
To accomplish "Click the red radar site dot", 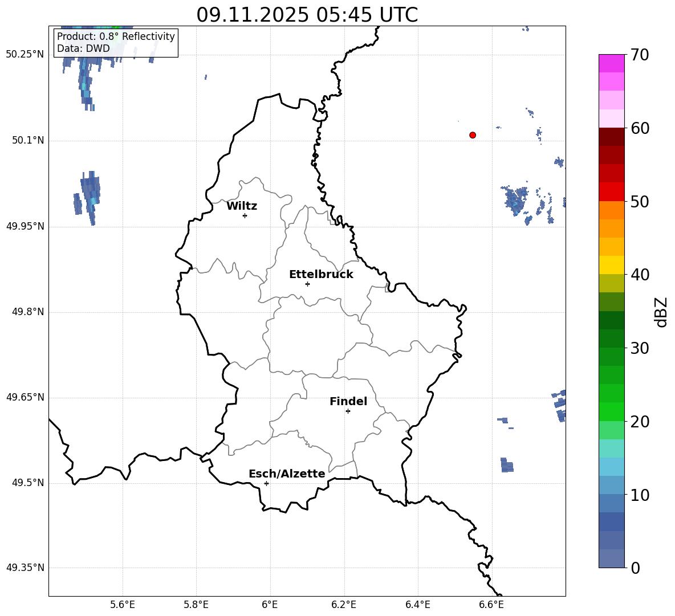I will pyautogui.click(x=473, y=135).
